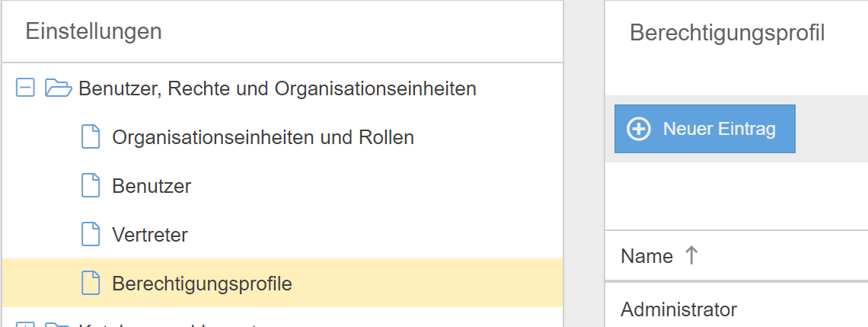The image size is (868, 327).
Task: Open the Administrator profile row
Action: coord(678,309)
